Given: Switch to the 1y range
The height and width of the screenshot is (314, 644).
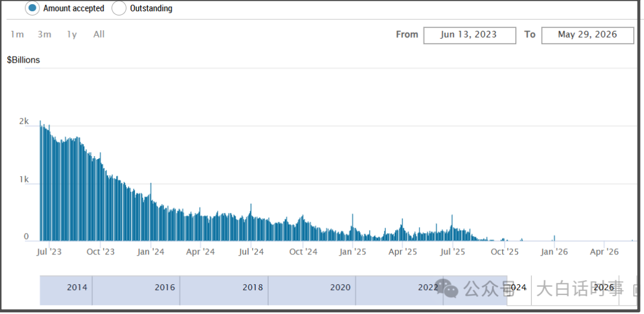Looking at the screenshot, I should coord(72,35).
